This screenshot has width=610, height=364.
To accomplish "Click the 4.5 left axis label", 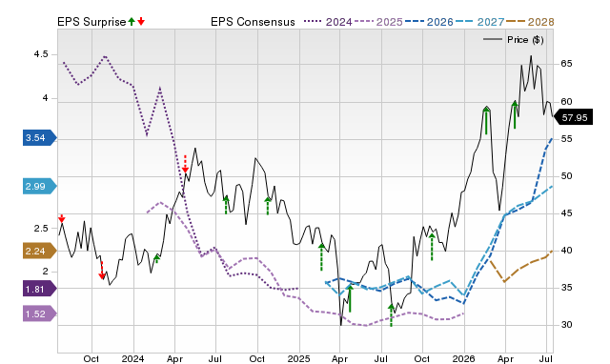I will click(x=41, y=54).
